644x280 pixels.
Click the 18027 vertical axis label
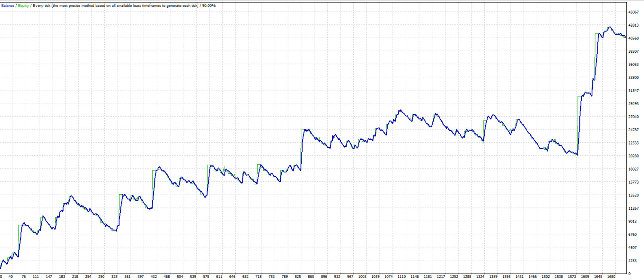(x=634, y=169)
